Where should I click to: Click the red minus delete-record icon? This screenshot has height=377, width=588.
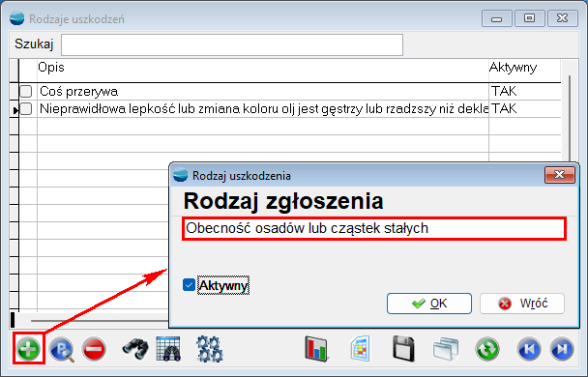click(x=94, y=349)
